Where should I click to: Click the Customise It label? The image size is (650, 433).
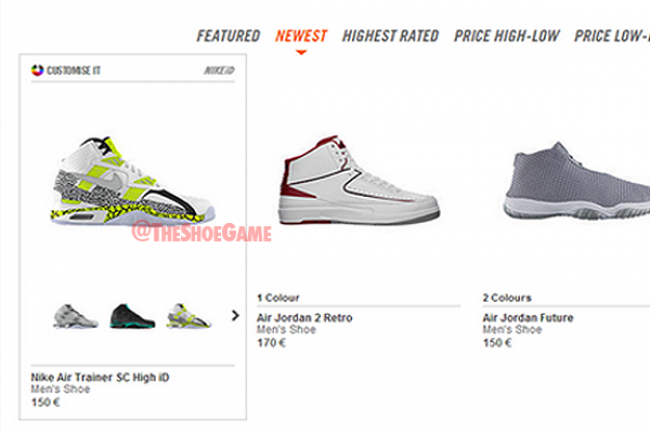click(73, 70)
